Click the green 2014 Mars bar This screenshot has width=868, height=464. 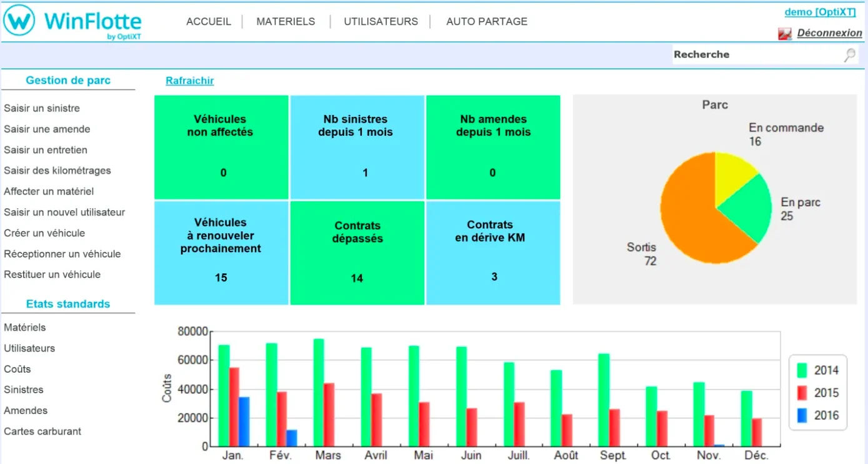click(x=319, y=393)
